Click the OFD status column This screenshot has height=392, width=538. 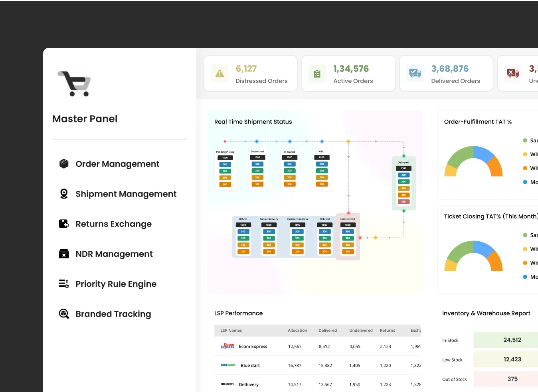(322, 169)
